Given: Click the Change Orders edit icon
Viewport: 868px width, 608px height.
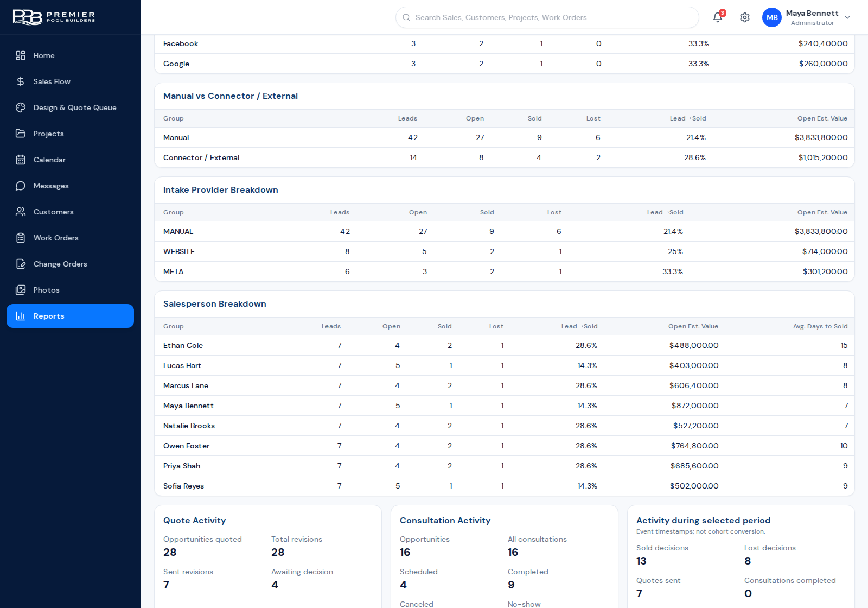Looking at the screenshot, I should 21,264.
